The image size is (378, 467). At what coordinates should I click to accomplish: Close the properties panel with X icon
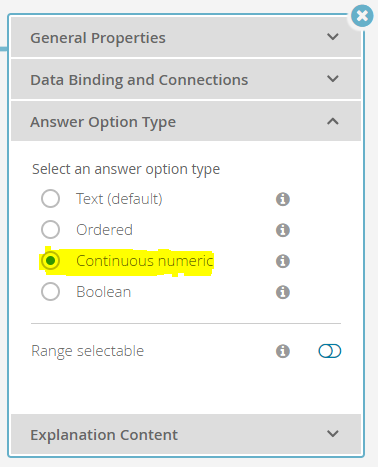(362, 16)
